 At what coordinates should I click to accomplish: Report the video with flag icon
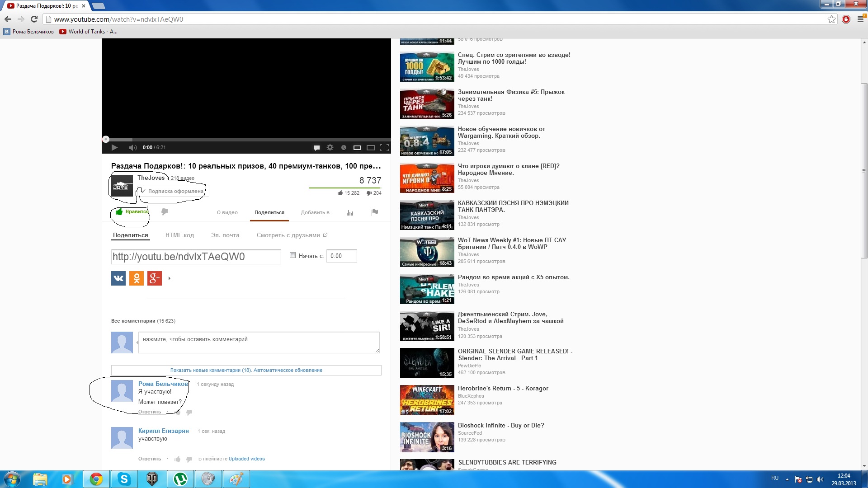click(375, 212)
